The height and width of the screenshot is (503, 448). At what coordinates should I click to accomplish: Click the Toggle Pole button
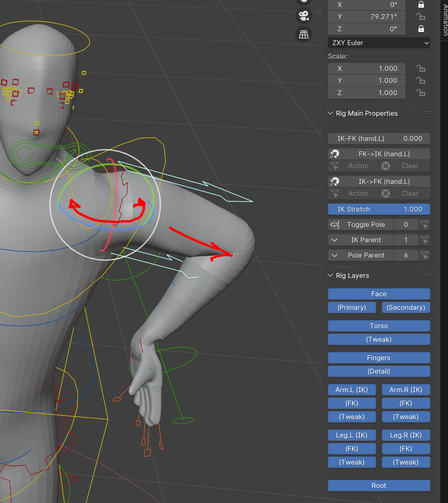(361, 224)
